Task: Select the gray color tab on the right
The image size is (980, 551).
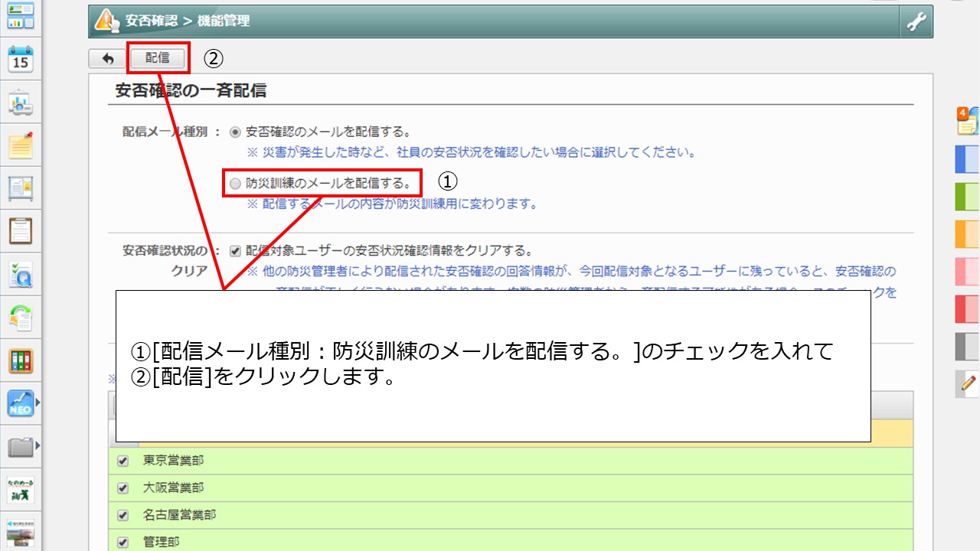Action: [x=968, y=347]
